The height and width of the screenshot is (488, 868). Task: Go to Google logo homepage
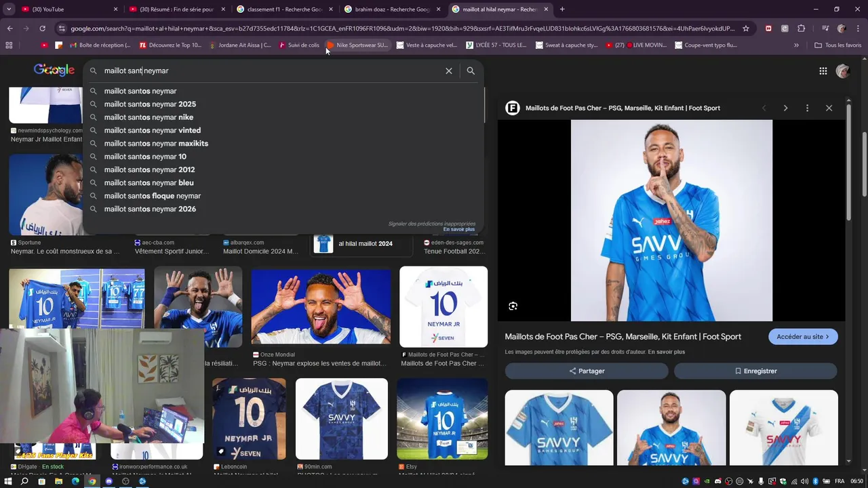coord(54,70)
